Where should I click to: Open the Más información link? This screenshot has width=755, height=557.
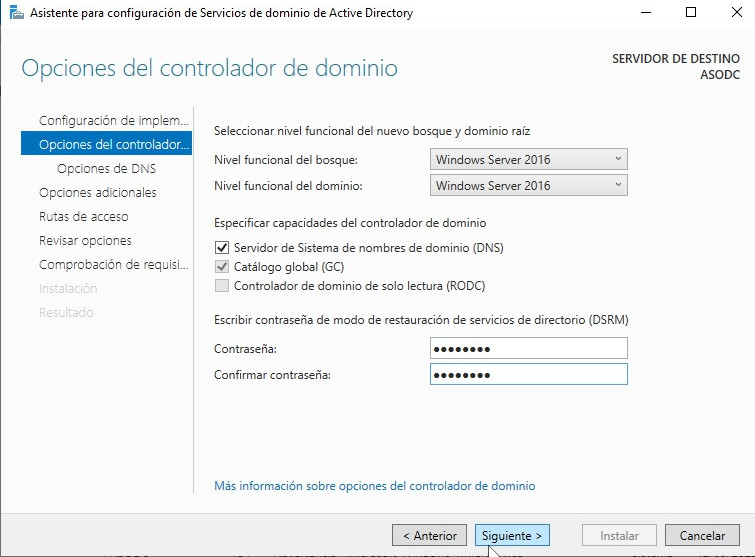(x=374, y=486)
